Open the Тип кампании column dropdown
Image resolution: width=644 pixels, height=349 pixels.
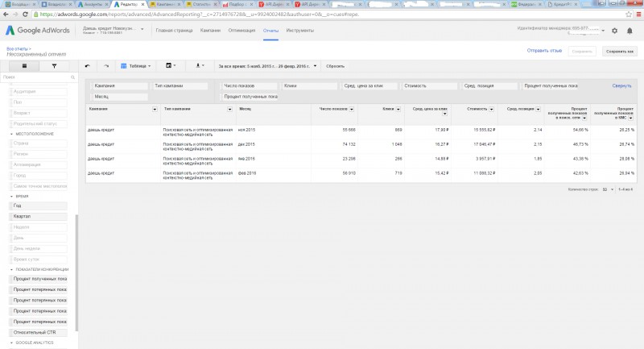point(229,110)
